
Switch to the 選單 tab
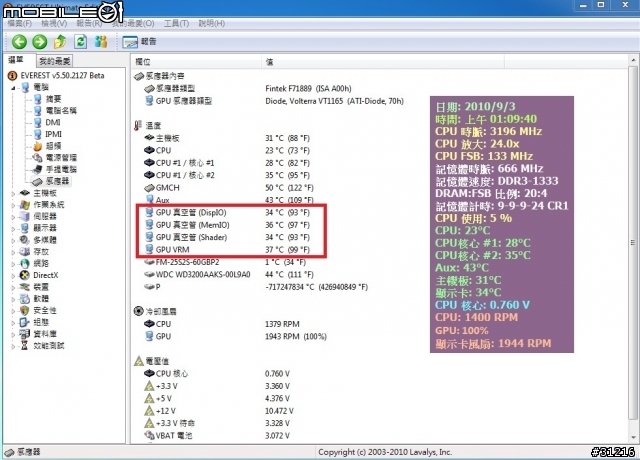tap(16, 60)
